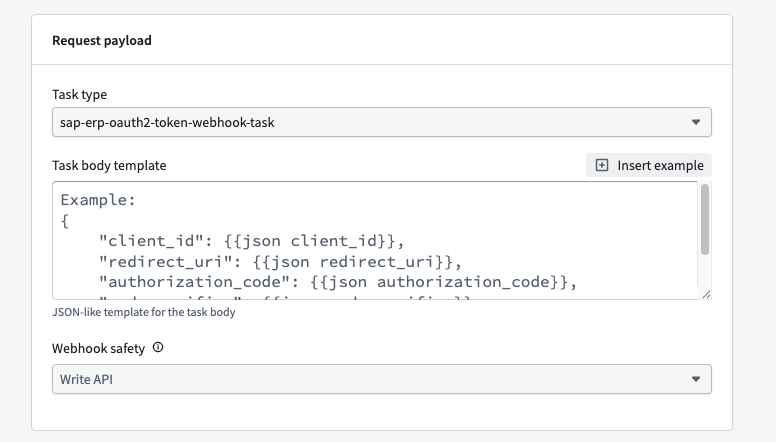Image resolution: width=776 pixels, height=442 pixels.
Task: Open the Webhook safety Write API dropdown
Action: click(382, 379)
